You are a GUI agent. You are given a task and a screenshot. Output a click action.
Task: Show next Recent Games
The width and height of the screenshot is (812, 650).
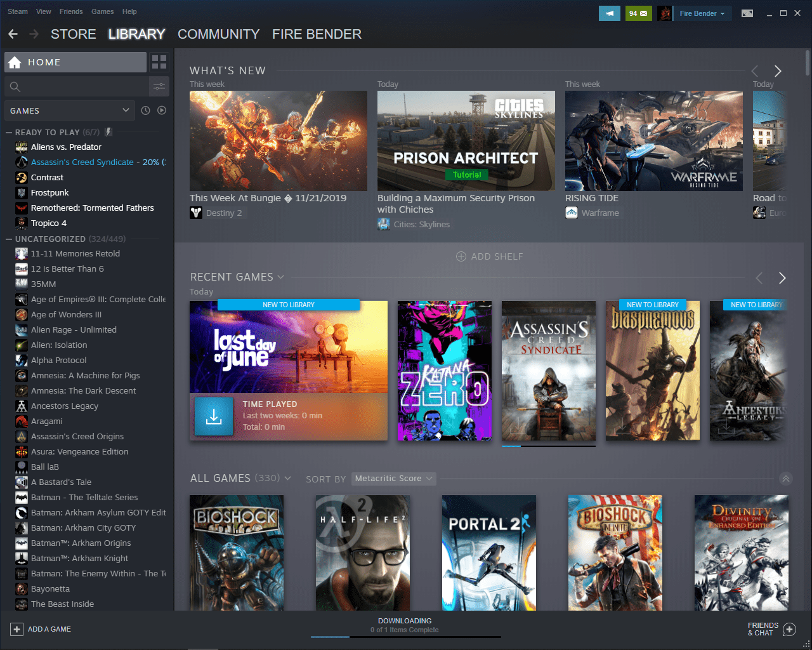click(x=782, y=278)
